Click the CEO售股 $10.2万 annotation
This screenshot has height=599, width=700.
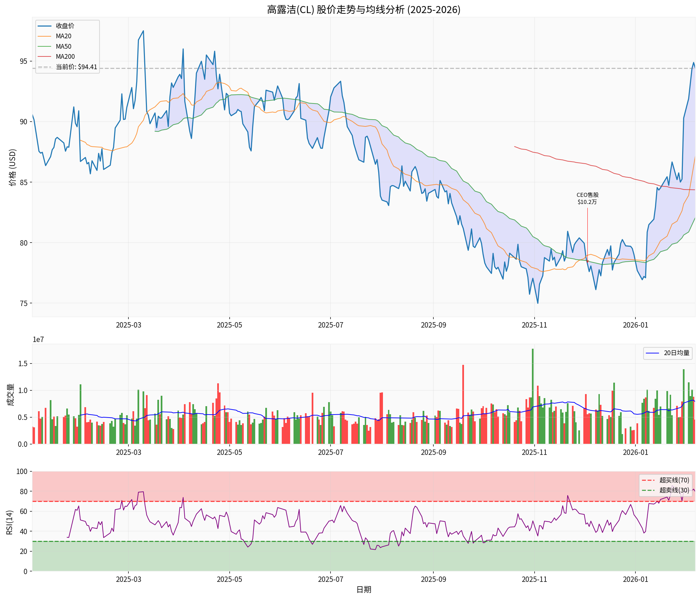tap(587, 199)
